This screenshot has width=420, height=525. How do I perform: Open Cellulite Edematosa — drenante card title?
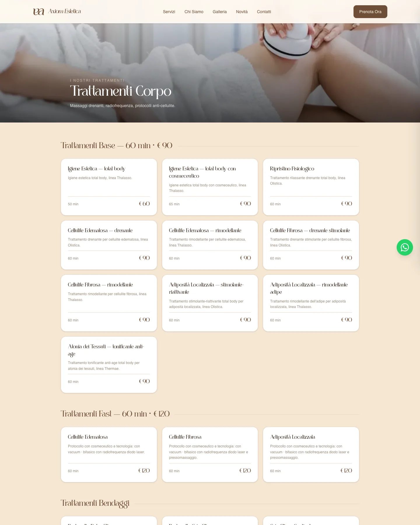[x=100, y=230]
